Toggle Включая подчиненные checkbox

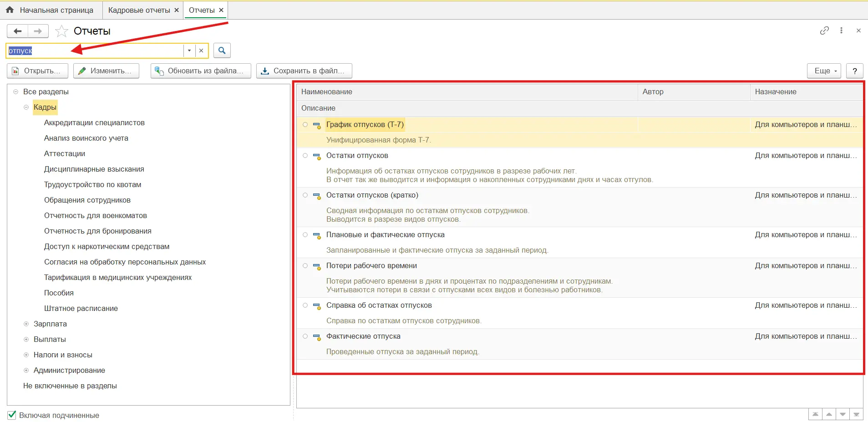click(12, 415)
